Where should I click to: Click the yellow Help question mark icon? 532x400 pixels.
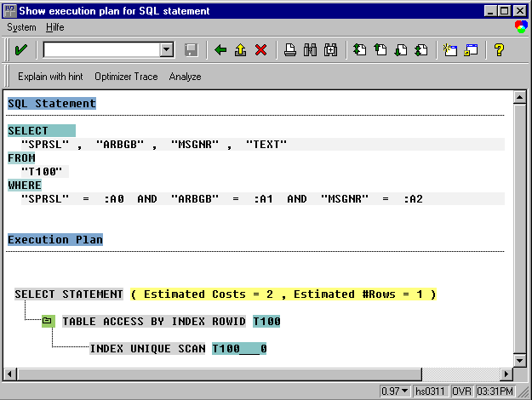point(499,50)
